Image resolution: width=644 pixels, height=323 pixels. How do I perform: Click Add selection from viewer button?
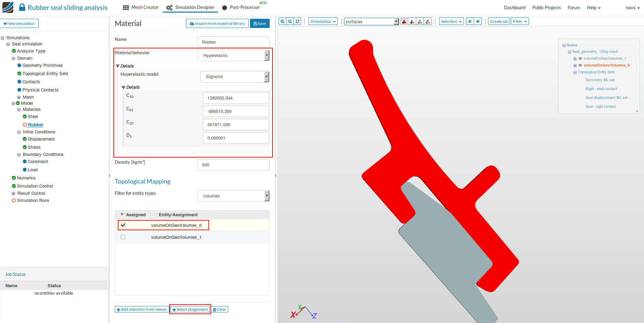point(142,309)
